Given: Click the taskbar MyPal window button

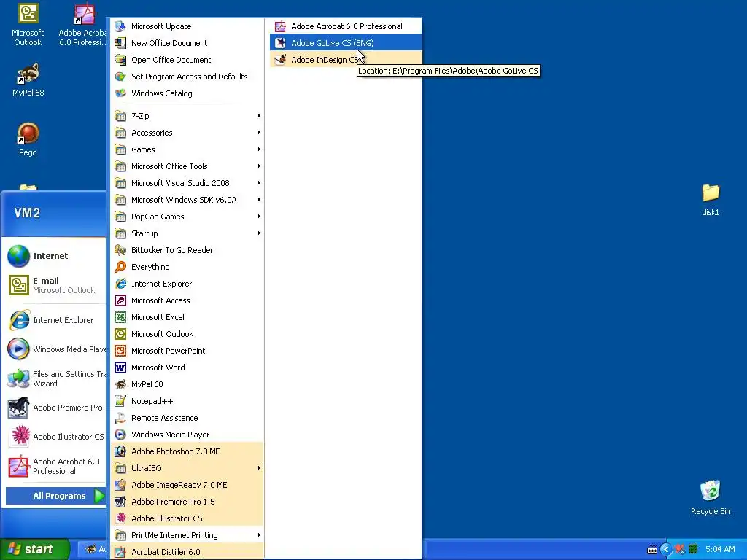Looking at the screenshot, I should click(93, 549).
